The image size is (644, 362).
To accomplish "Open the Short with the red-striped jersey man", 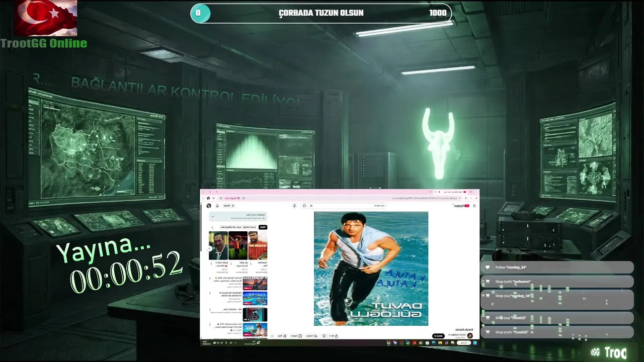I will [x=258, y=245].
